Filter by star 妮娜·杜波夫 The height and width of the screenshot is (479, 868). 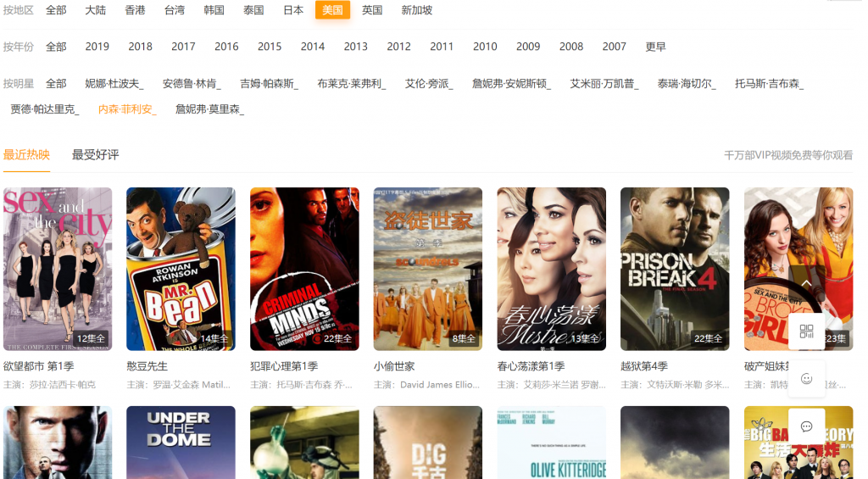tap(114, 84)
